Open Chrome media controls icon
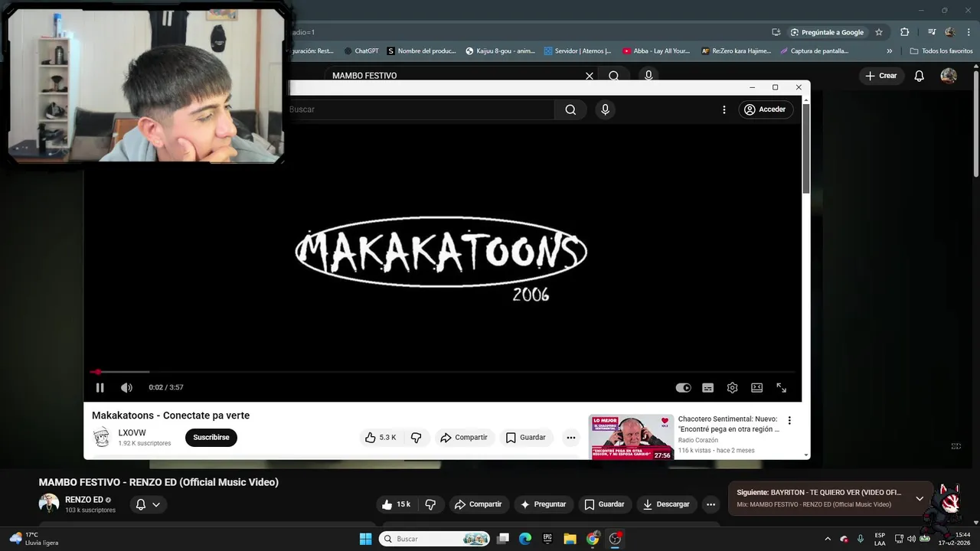Viewport: 980px width, 551px height. click(932, 32)
